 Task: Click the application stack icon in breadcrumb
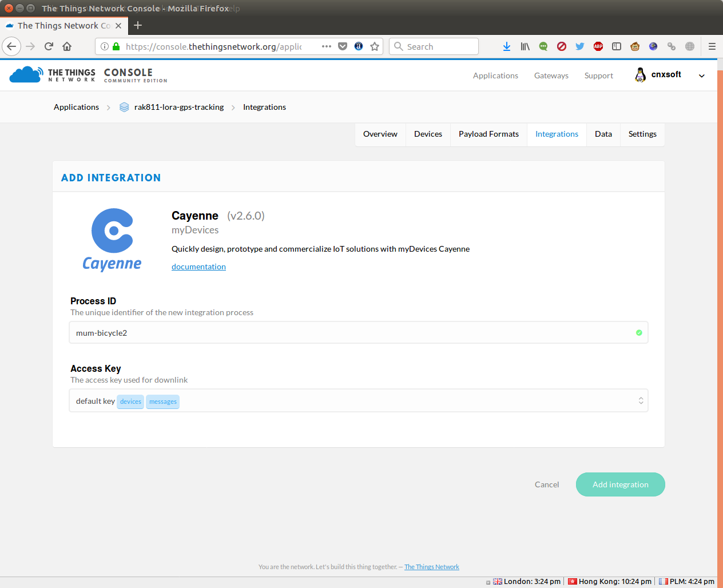point(124,107)
